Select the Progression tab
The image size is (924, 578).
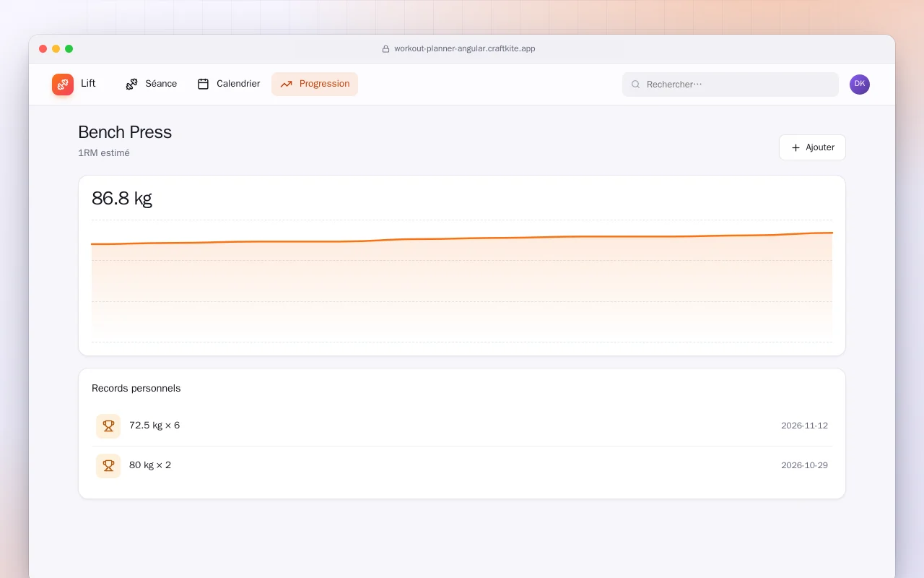(315, 84)
